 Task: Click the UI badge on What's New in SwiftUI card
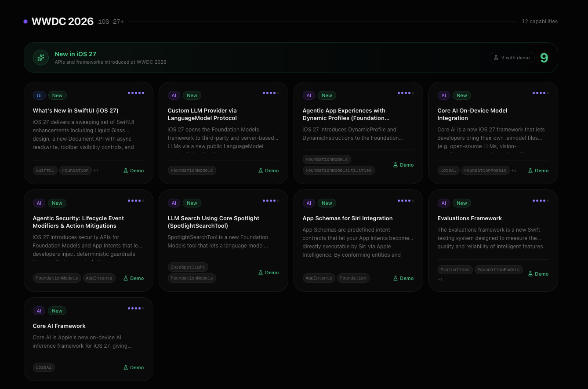point(39,95)
